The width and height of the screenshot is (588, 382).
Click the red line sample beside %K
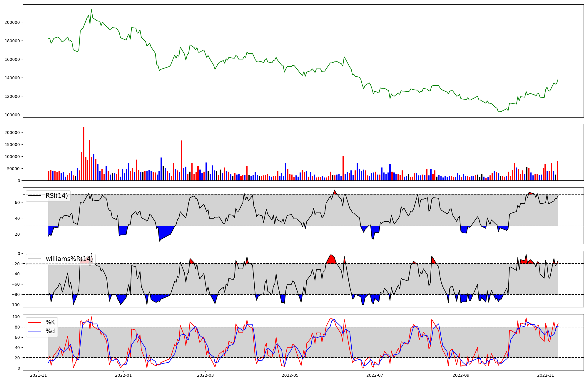tap(34, 322)
